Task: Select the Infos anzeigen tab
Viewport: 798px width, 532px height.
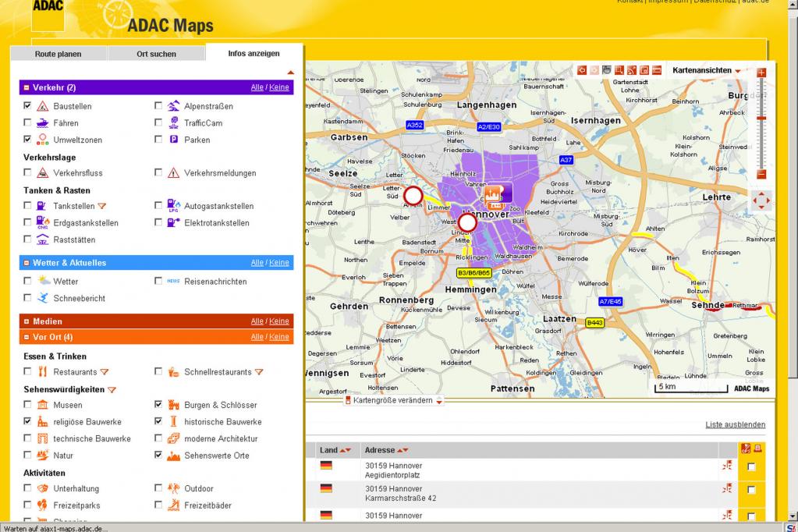Action: click(254, 54)
